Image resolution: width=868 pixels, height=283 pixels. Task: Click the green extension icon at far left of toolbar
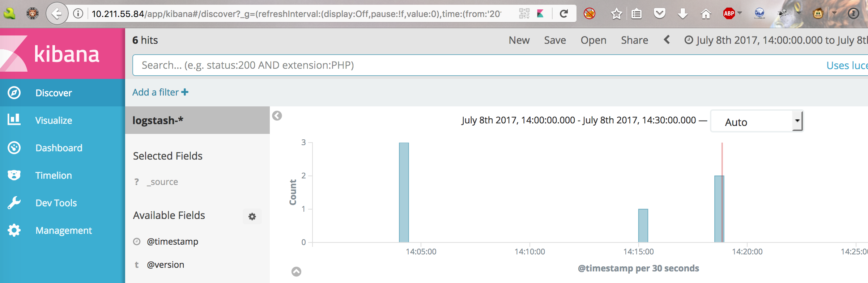[9, 14]
